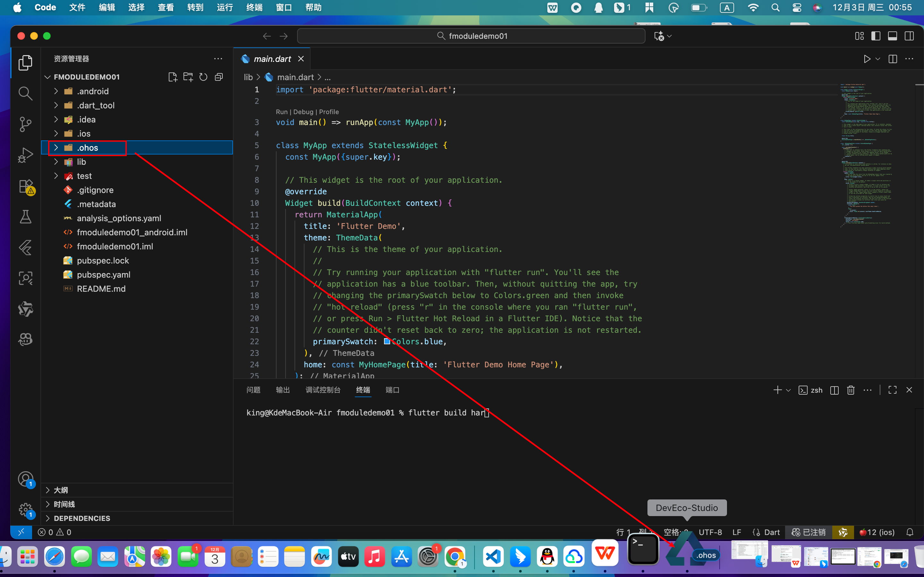
Task: Click the Colors.blue color swatch
Action: (x=387, y=341)
